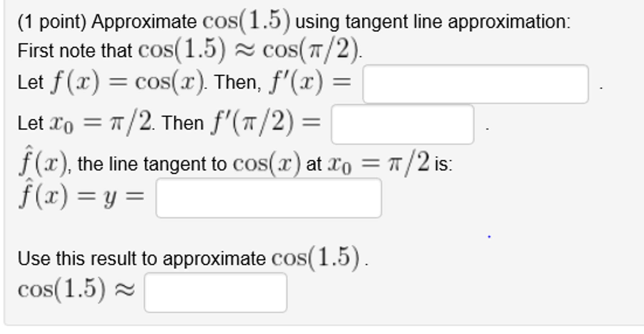Viewport: 644px width, 334px height.
Task: Click the second answer blank on the page
Action: click(403, 125)
